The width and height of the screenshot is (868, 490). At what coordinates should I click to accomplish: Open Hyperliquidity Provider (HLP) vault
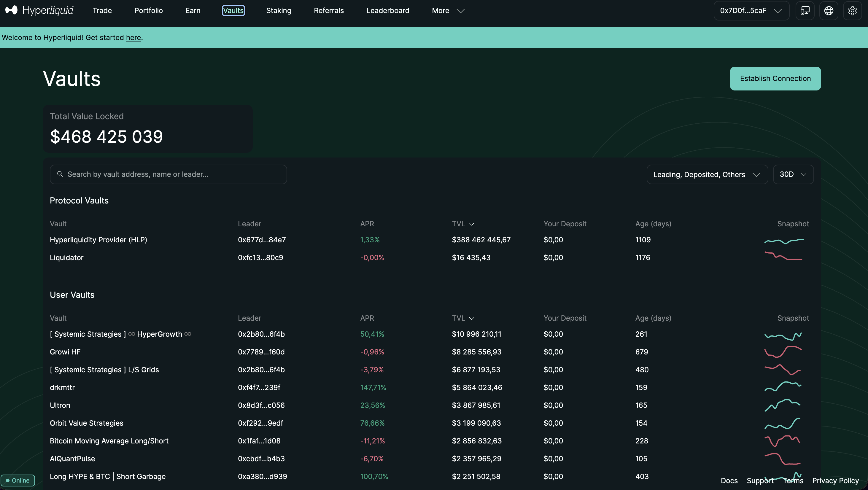pyautogui.click(x=98, y=240)
